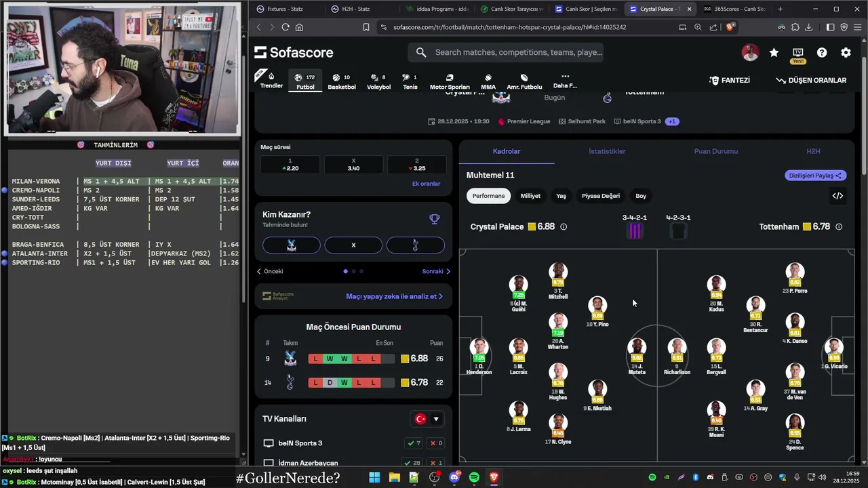Switch to İstatistikler tab

607,151
